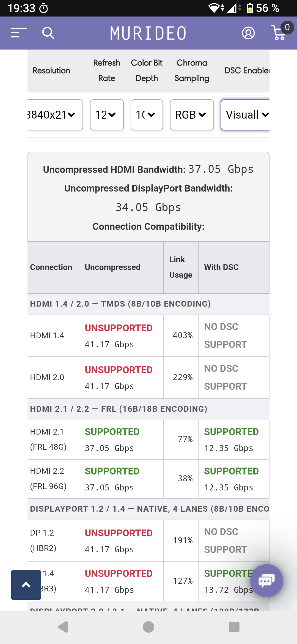Tap the cart item count badge

pos(287,27)
